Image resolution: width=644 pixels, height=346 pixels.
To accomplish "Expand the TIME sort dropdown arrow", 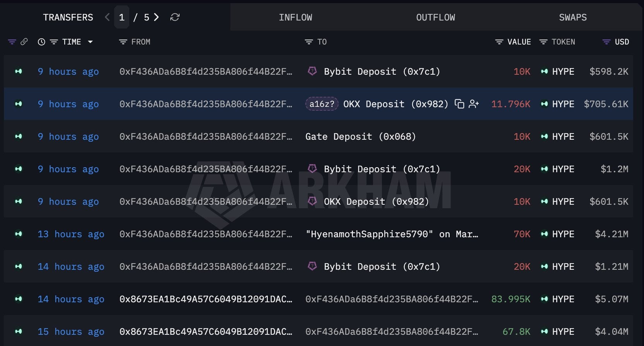I will (x=90, y=42).
